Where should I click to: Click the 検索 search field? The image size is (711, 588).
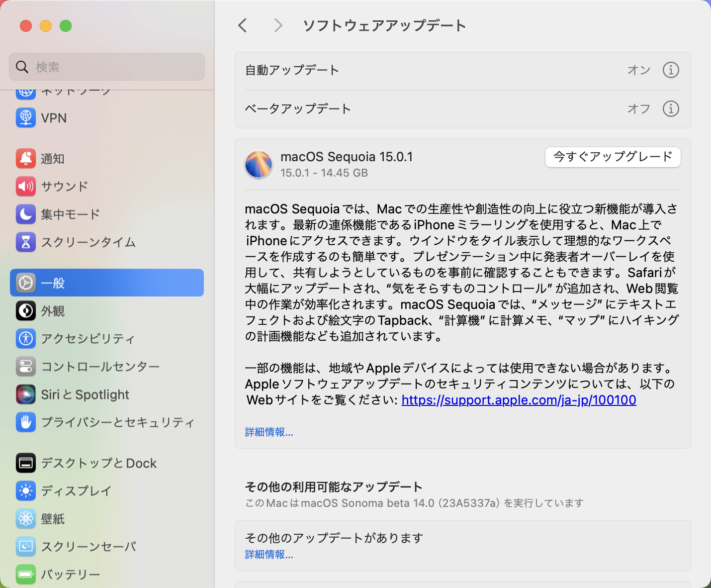coord(106,67)
